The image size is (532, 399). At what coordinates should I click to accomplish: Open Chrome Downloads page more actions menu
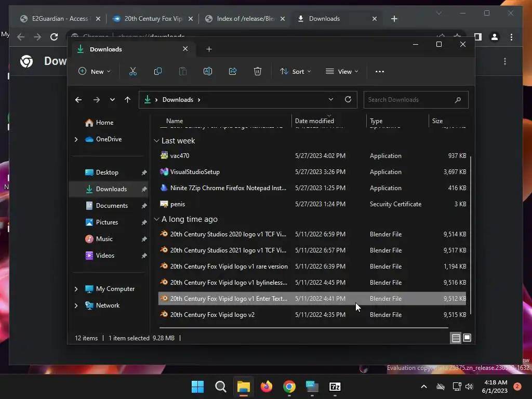point(505,61)
